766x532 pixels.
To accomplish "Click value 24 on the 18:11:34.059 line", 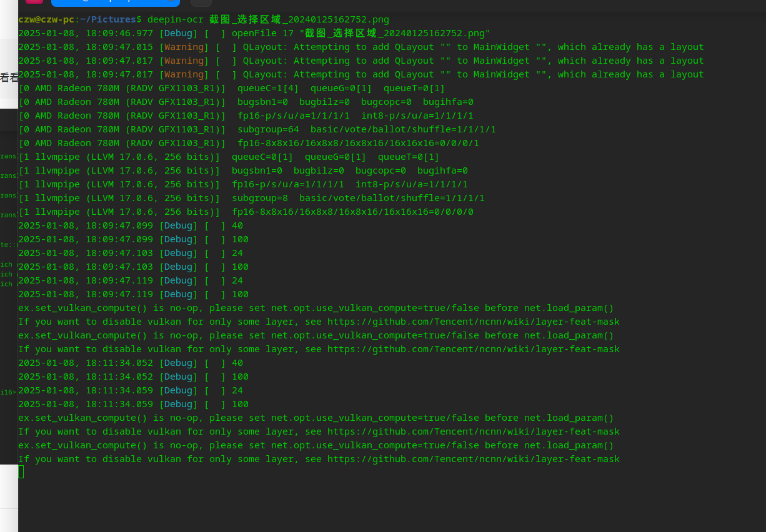I will [237, 390].
